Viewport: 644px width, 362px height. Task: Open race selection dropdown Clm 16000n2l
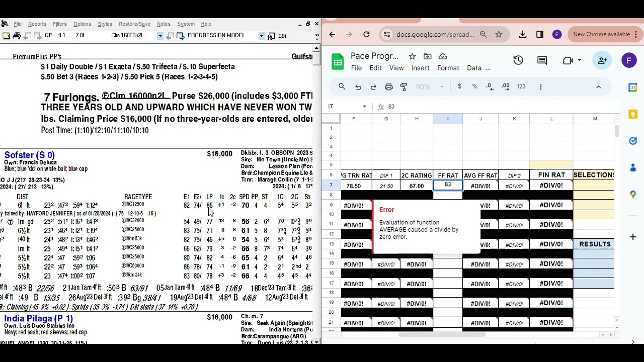pyautogui.click(x=160, y=36)
